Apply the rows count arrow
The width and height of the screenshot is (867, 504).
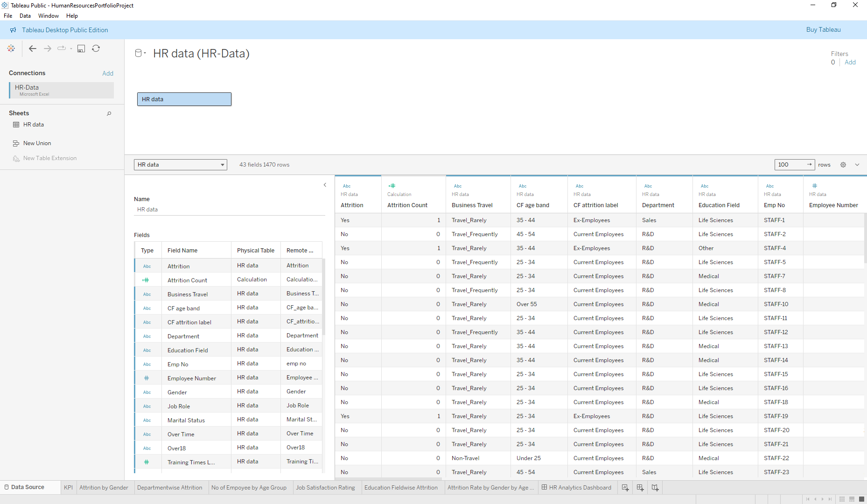click(810, 165)
